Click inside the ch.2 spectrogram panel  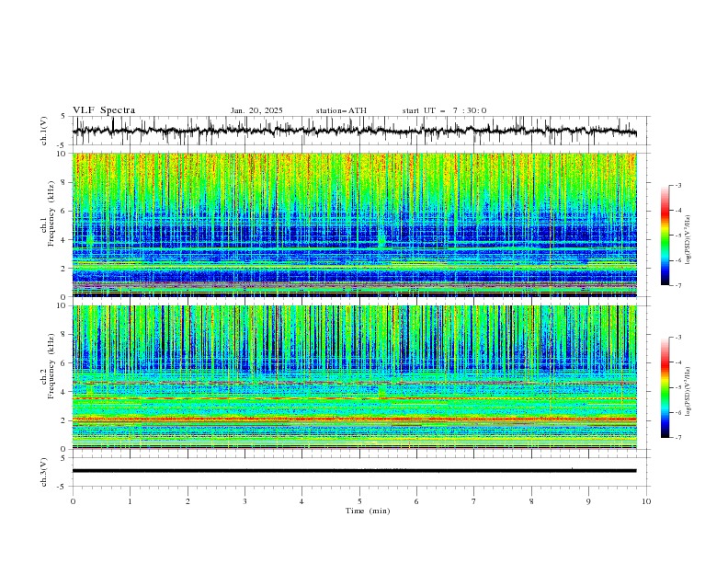pyautogui.click(x=354, y=377)
